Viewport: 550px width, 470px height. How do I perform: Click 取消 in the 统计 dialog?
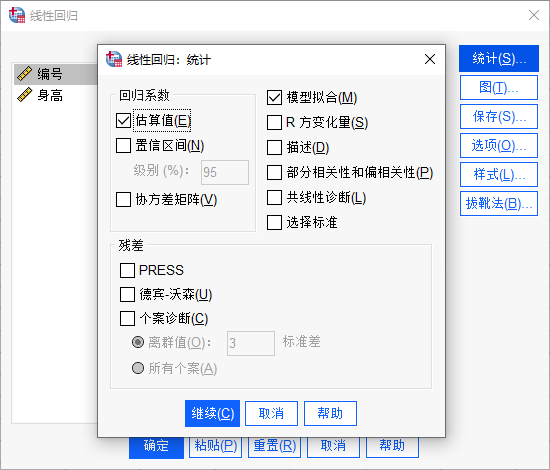click(x=271, y=414)
